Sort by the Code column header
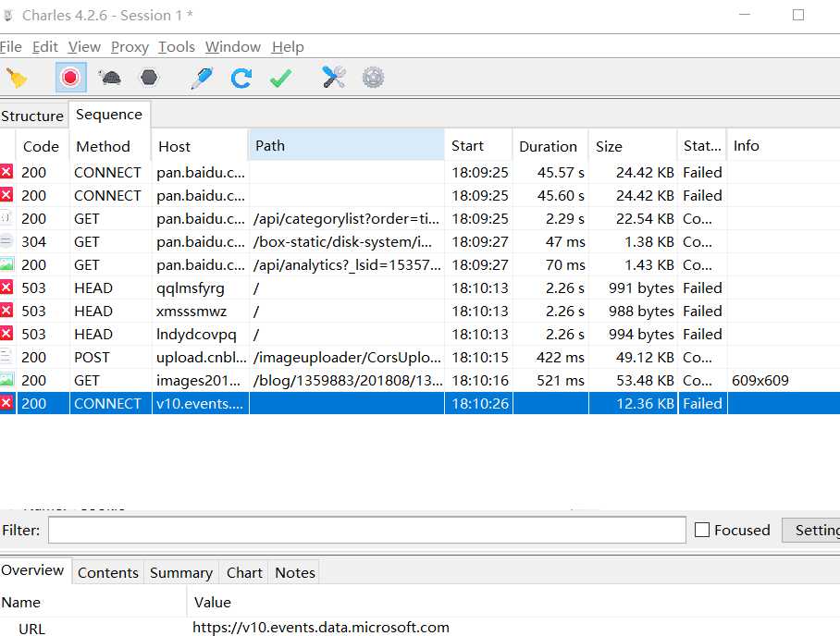840x636 pixels. click(41, 146)
